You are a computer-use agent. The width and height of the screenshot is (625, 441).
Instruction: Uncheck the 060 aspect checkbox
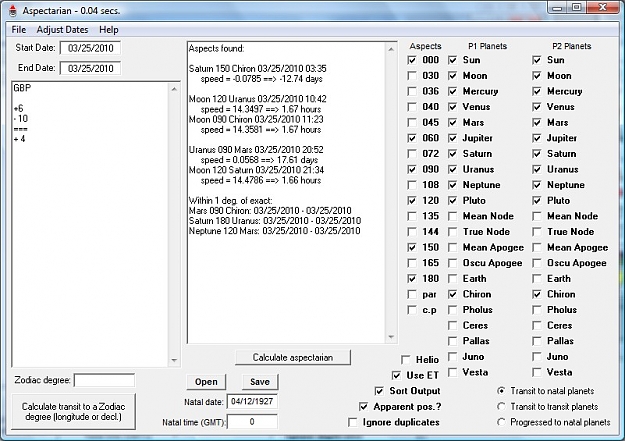(412, 138)
